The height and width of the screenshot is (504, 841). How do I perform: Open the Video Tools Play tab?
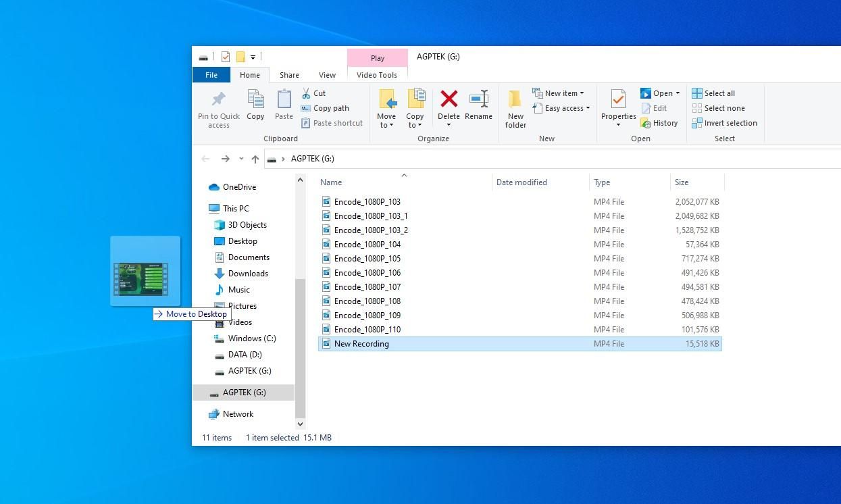click(377, 58)
